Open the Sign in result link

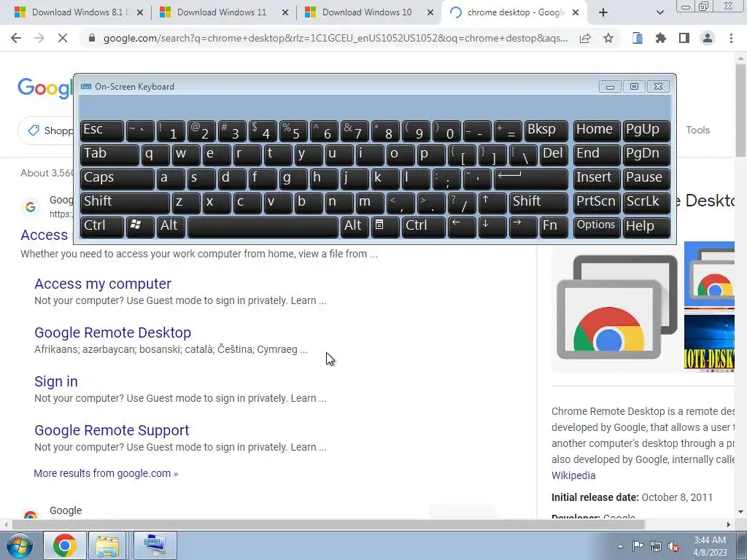(55, 381)
